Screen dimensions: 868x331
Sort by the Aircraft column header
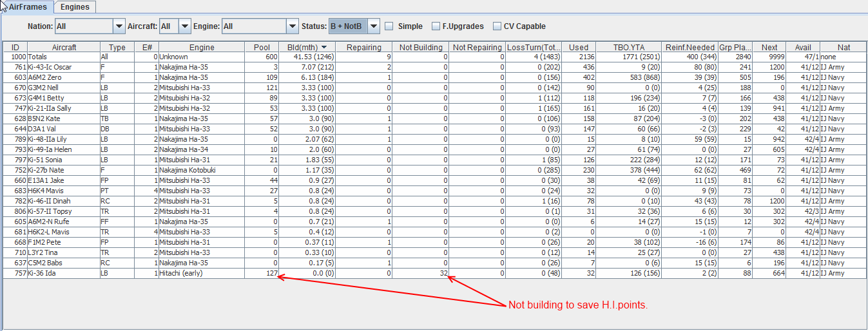[x=64, y=47]
